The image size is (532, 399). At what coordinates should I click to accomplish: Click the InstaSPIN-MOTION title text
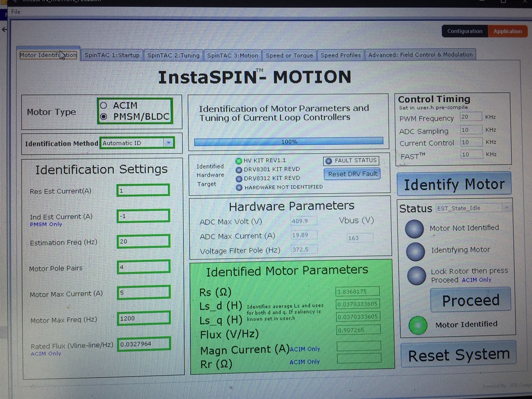[x=254, y=77]
